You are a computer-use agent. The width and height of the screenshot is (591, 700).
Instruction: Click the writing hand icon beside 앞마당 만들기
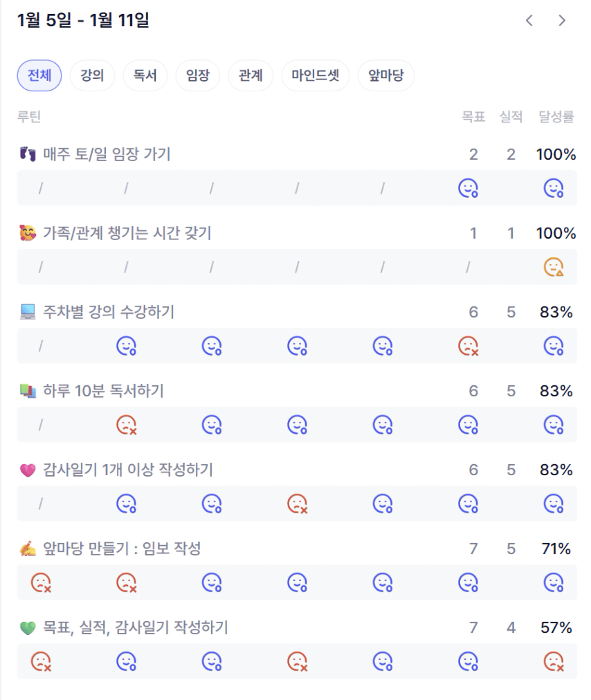[x=28, y=549]
